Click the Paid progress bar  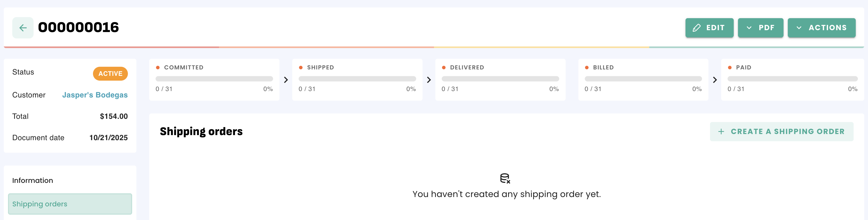[792, 79]
